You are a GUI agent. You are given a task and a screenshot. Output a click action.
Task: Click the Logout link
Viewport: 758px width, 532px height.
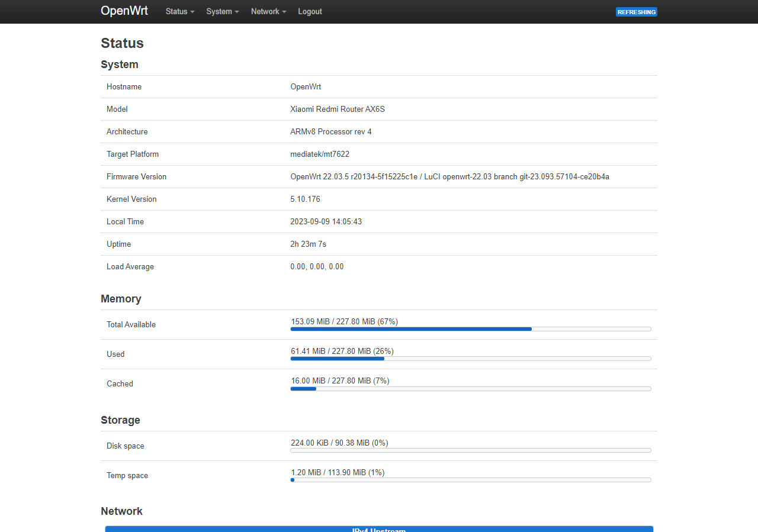310,12
